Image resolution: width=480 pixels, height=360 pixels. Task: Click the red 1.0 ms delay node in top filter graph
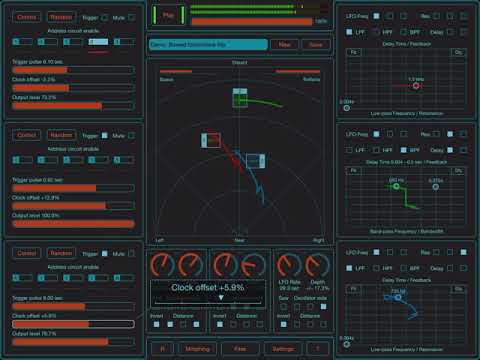(416, 86)
